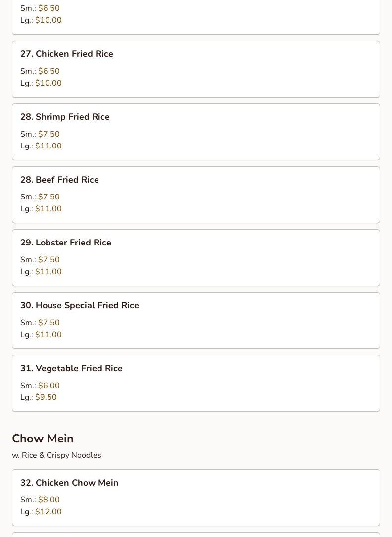The width and height of the screenshot is (392, 537).
Task: Click large $9.50 Vegetable Fried Rice price
Action: coord(46,397)
